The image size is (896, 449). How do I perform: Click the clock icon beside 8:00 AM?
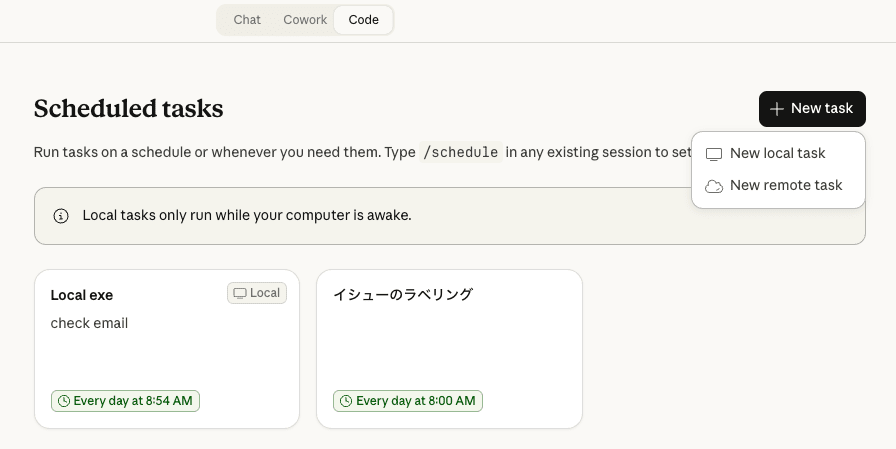coord(346,401)
